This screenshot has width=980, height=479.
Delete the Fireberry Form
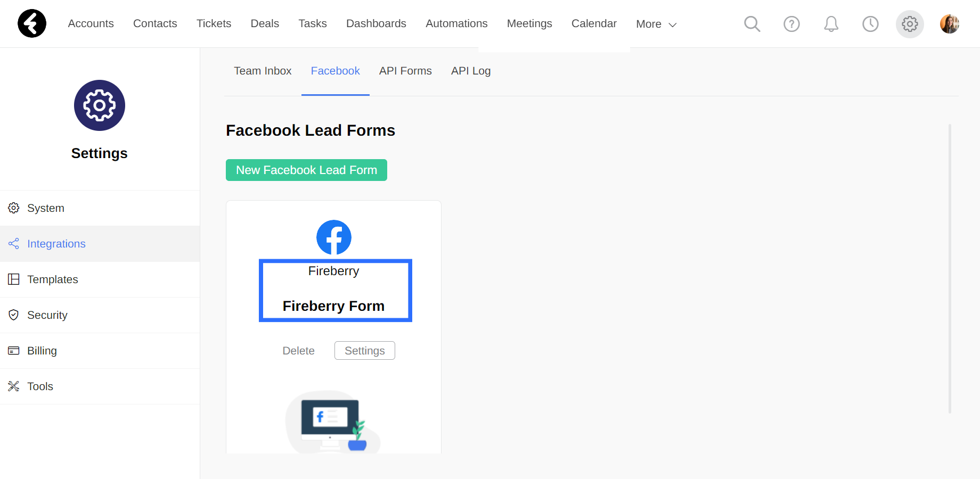298,351
